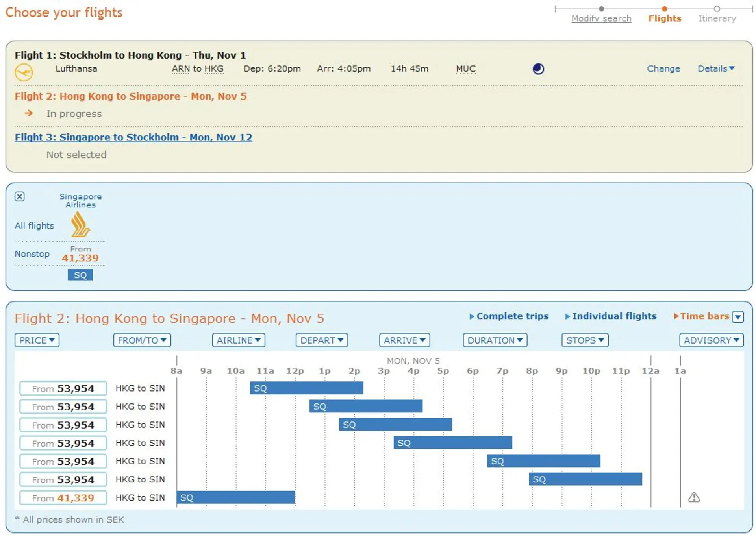The height and width of the screenshot is (536, 756).
Task: Close the airline filter matrix with X
Action: point(20,196)
